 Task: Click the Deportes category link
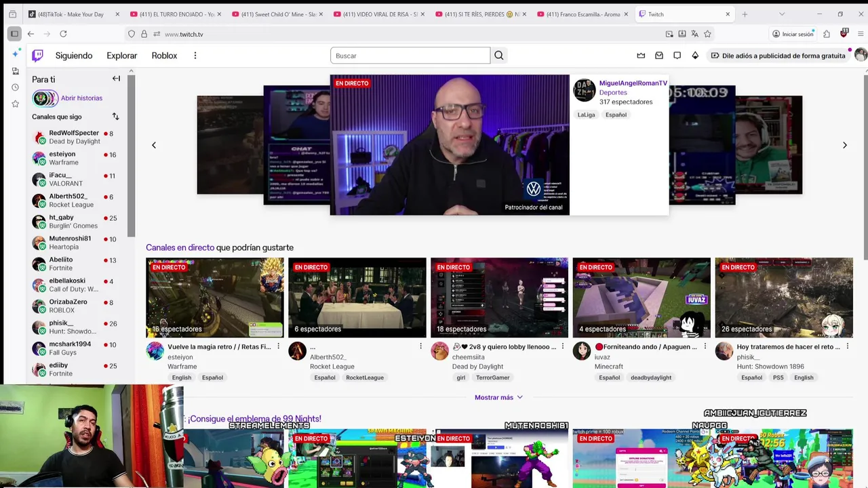coord(613,92)
